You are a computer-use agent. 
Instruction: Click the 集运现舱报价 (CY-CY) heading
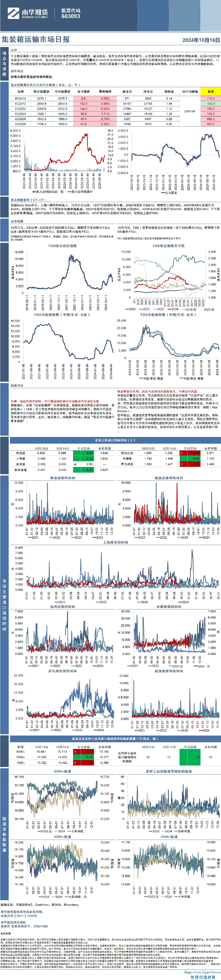point(28,200)
